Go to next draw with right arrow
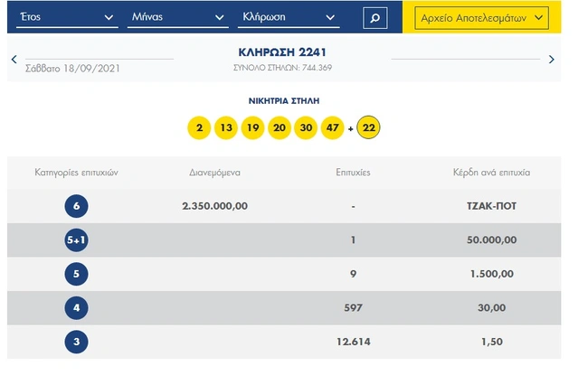Image resolution: width=588 pixels, height=385 pixels. coord(551,59)
